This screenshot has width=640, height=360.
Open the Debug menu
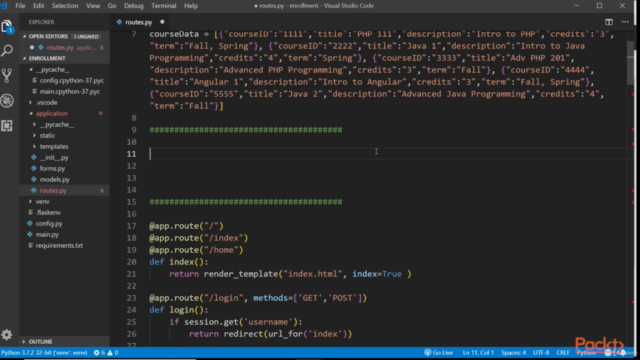click(x=133, y=6)
